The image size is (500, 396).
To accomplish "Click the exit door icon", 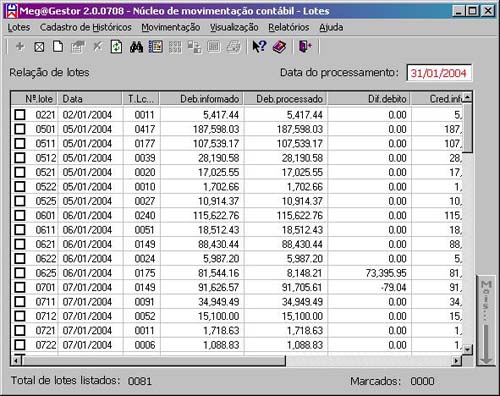I will (x=305, y=47).
